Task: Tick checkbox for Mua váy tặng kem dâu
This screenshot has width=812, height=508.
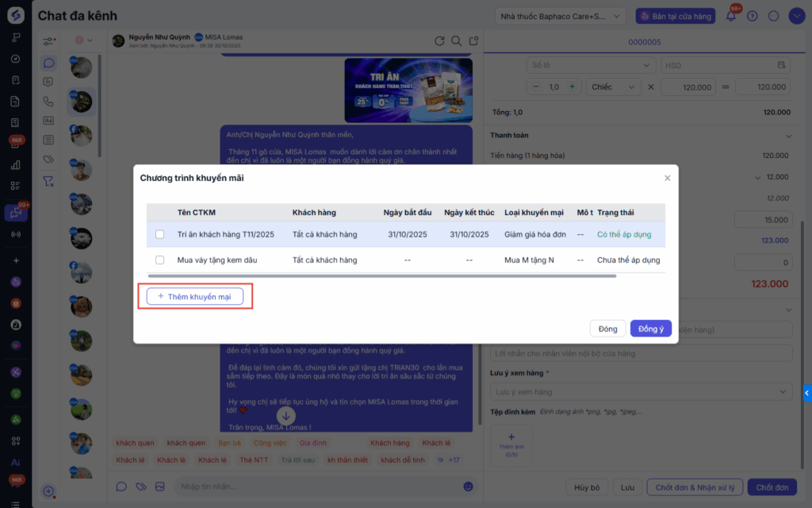Action: 159,260
